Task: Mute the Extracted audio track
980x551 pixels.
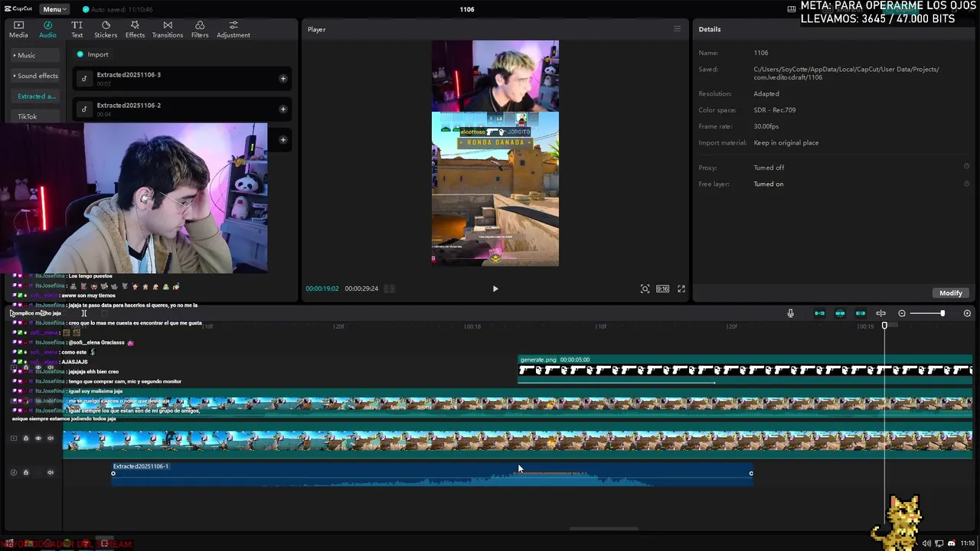Action: point(51,472)
